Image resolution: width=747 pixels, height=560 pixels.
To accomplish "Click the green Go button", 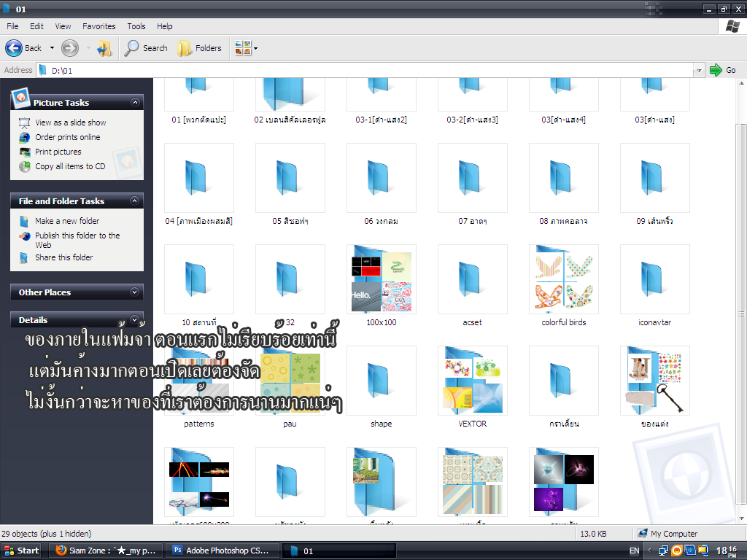I will pos(723,71).
